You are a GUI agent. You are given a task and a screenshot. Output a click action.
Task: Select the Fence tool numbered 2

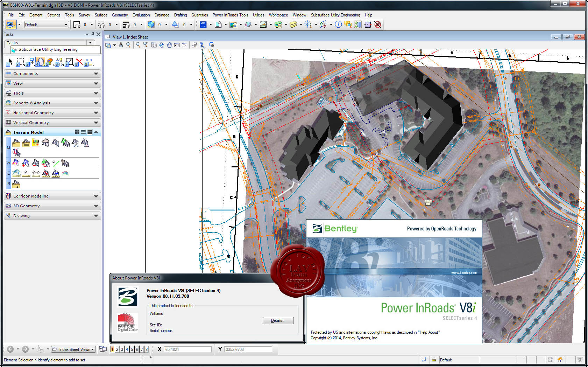[x=20, y=62]
